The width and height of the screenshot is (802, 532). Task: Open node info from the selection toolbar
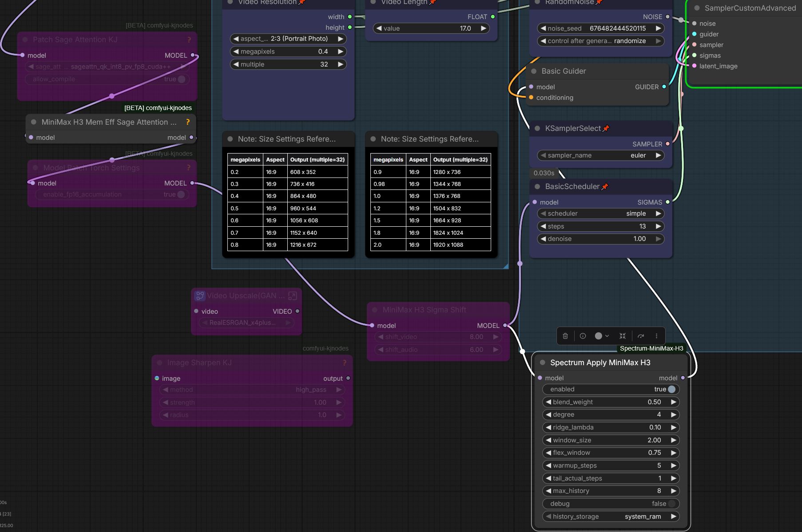click(583, 336)
